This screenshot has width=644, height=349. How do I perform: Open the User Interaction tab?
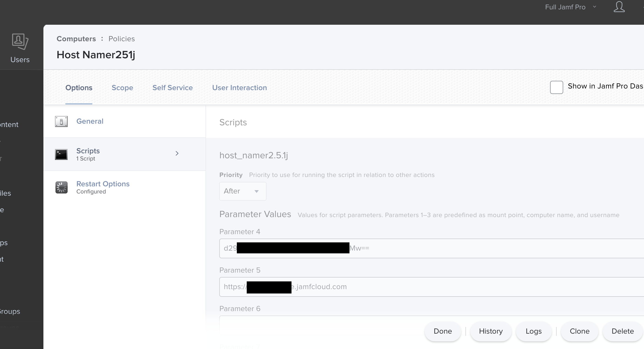[239, 88]
